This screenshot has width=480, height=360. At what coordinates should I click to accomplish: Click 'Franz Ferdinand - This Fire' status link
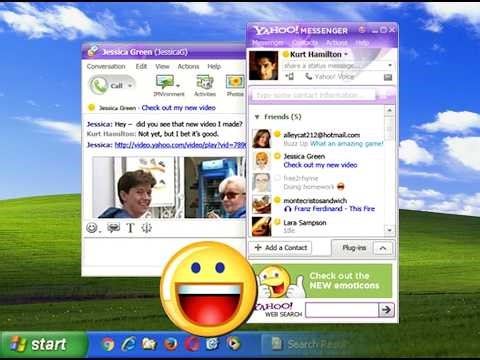pos(334,209)
